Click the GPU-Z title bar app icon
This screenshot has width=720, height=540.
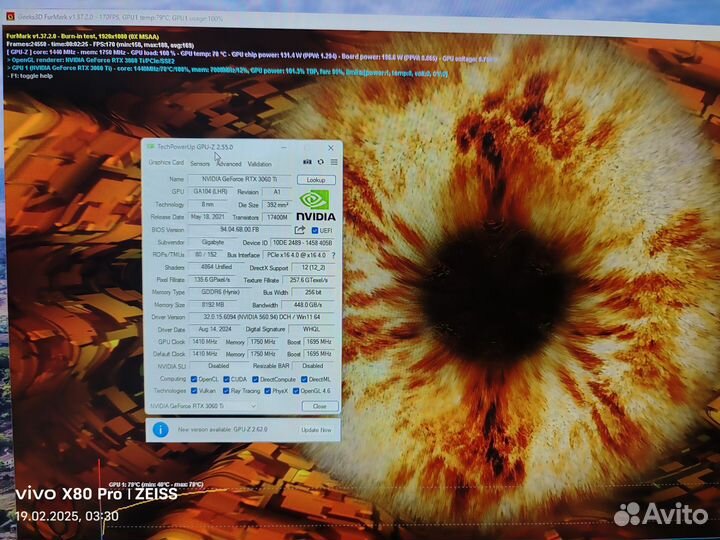tap(150, 146)
